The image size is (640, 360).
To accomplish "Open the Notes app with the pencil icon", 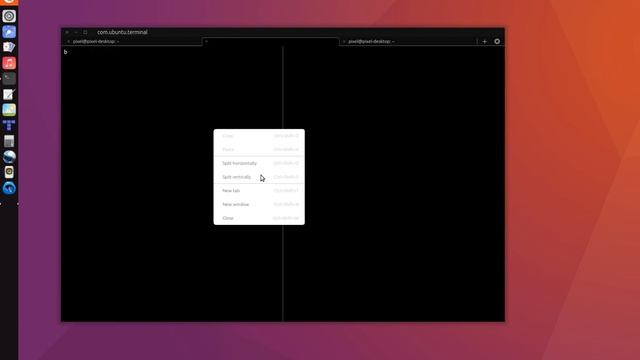I will [9, 94].
